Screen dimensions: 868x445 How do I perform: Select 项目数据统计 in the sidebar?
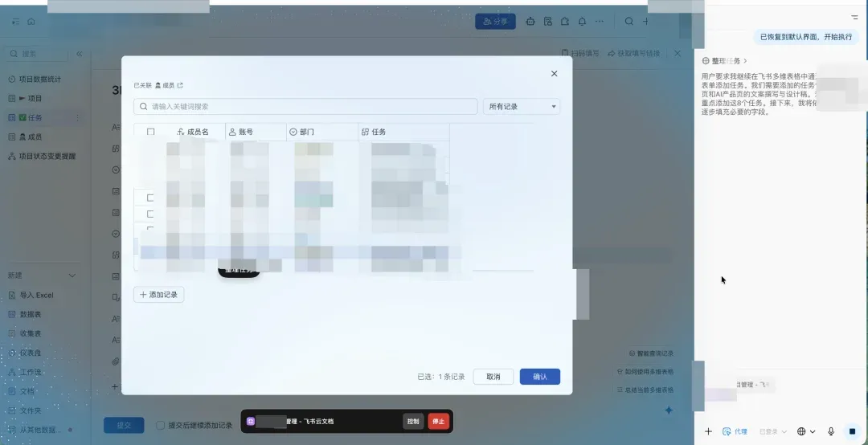point(40,80)
